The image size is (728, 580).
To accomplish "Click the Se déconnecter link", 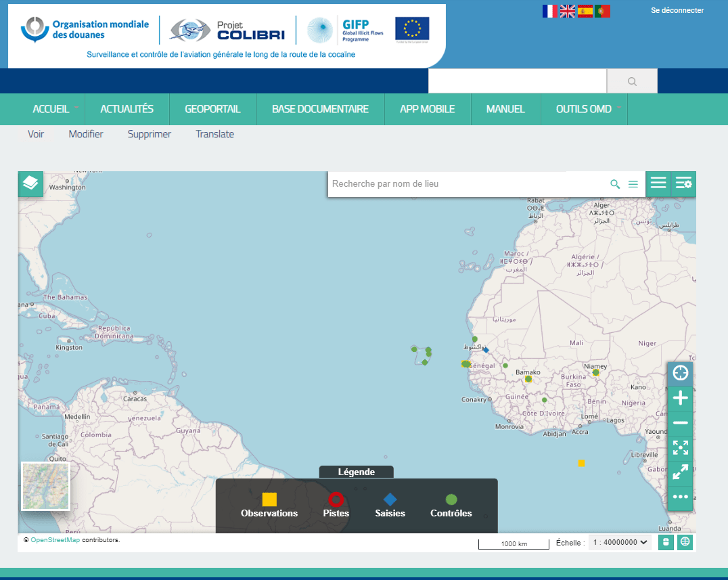I will pyautogui.click(x=677, y=10).
